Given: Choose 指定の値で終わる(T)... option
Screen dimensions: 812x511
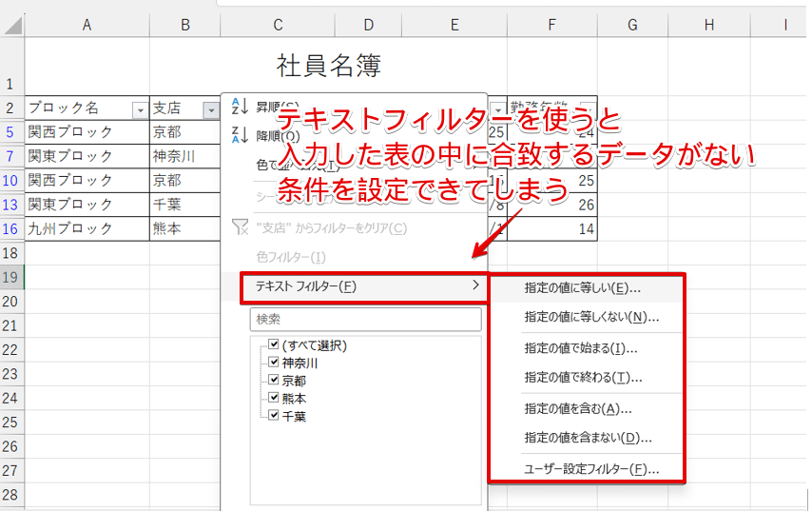Looking at the screenshot, I should [x=588, y=378].
